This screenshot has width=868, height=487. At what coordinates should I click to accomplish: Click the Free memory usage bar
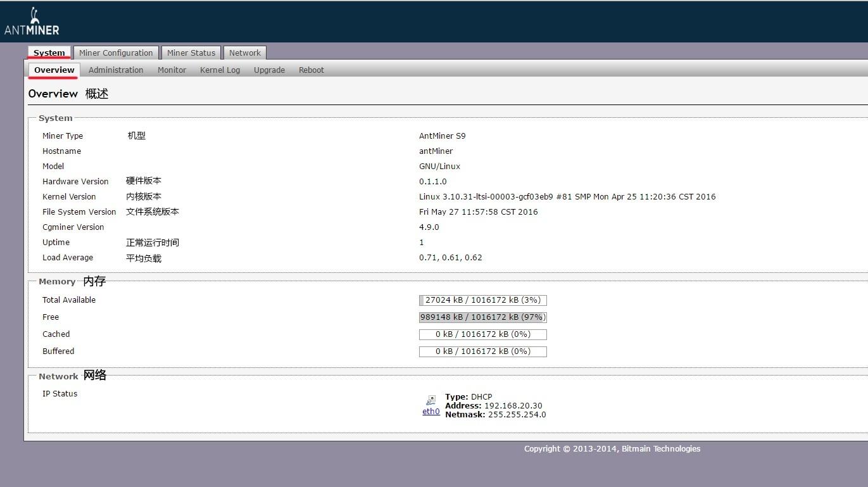(x=482, y=317)
